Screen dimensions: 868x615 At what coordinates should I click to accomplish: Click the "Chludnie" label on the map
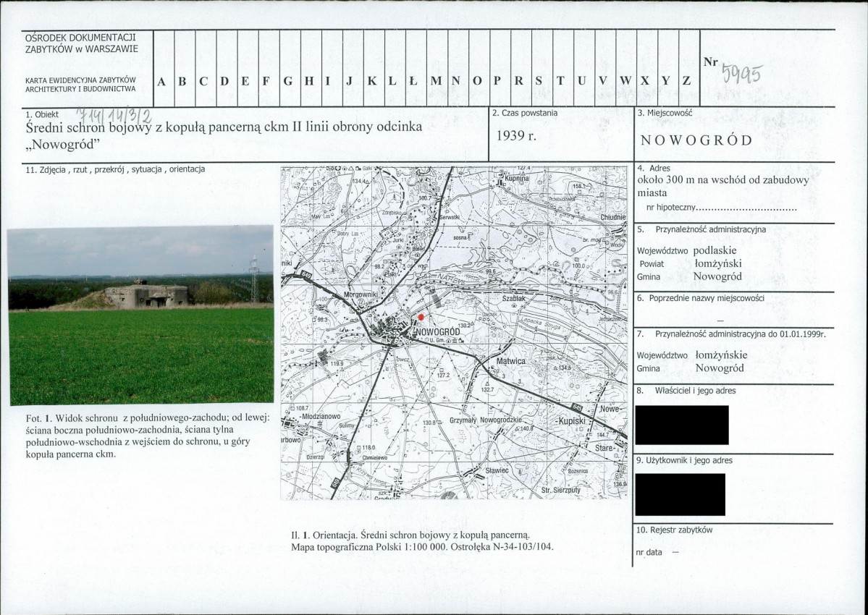point(612,217)
